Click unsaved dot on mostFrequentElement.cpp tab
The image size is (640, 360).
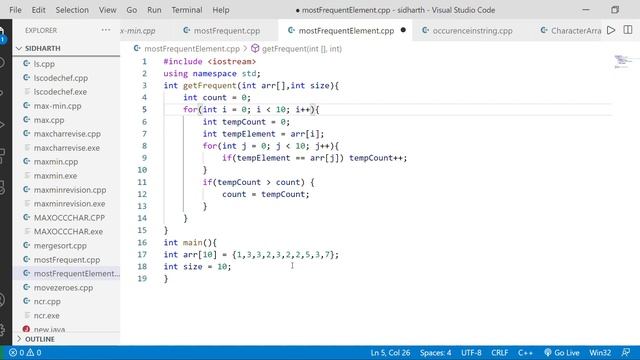(x=403, y=30)
